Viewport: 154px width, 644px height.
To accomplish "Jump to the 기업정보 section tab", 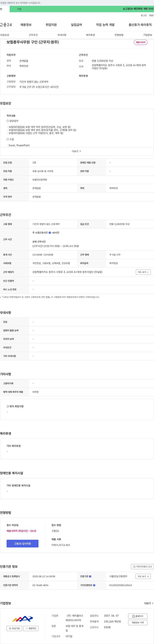I will tap(148, 35).
